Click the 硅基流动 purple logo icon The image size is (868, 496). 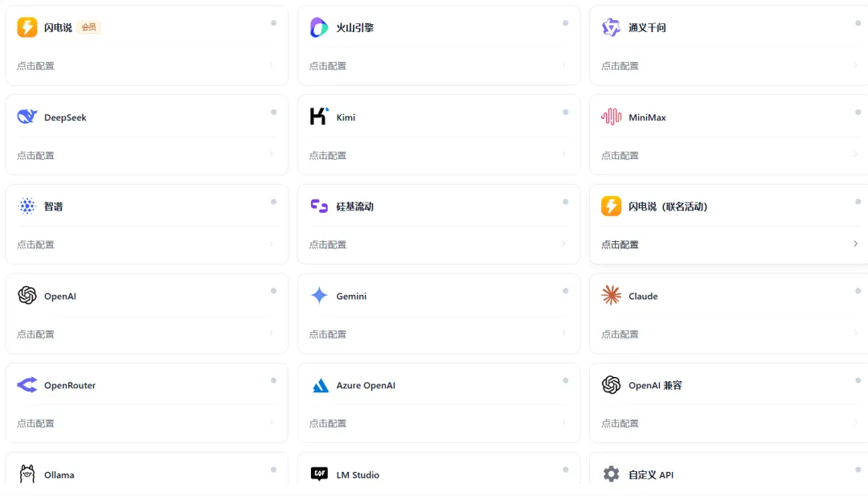(319, 206)
